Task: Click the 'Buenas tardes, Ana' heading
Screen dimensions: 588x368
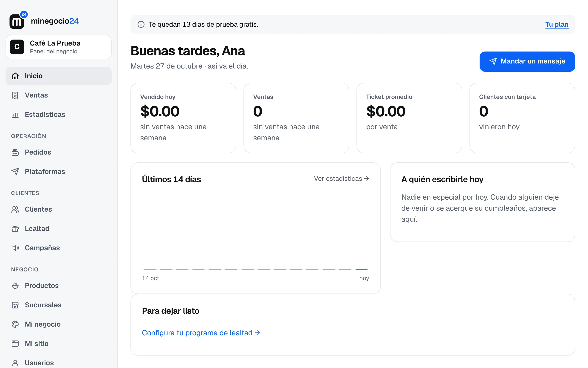Action: point(188,51)
